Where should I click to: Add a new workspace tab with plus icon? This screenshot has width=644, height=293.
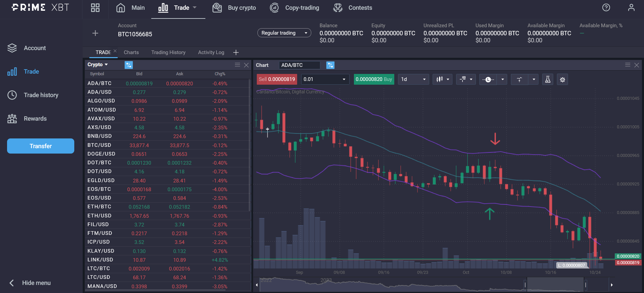tap(236, 52)
